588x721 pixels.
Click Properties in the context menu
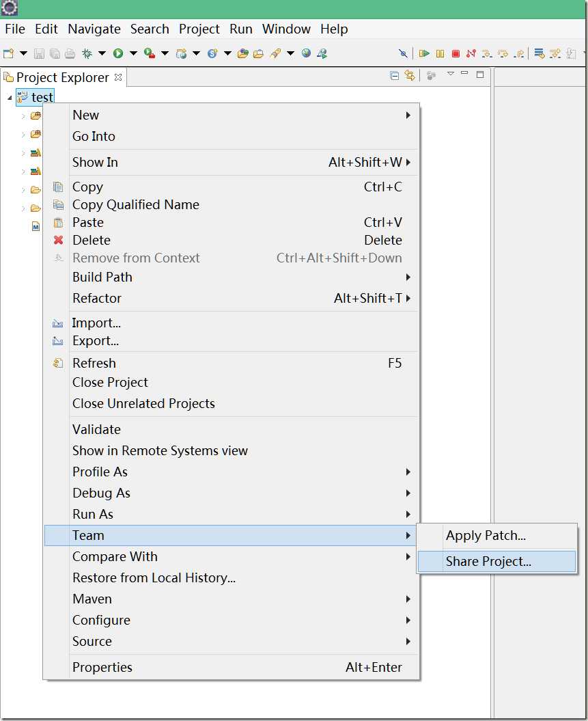pyautogui.click(x=102, y=667)
